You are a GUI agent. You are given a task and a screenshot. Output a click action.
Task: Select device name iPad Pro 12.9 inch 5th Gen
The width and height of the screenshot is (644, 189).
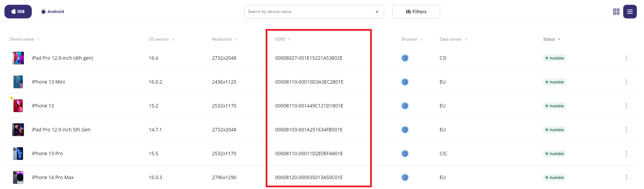(61, 130)
